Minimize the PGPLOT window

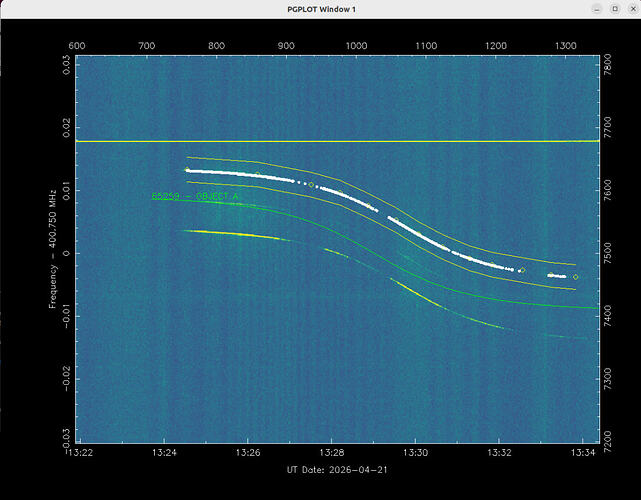pos(597,9)
